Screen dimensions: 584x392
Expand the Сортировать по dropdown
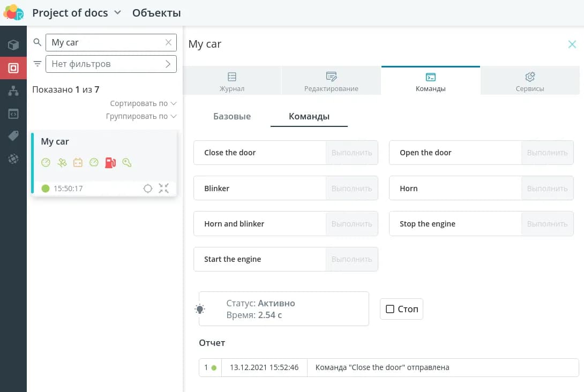[143, 103]
